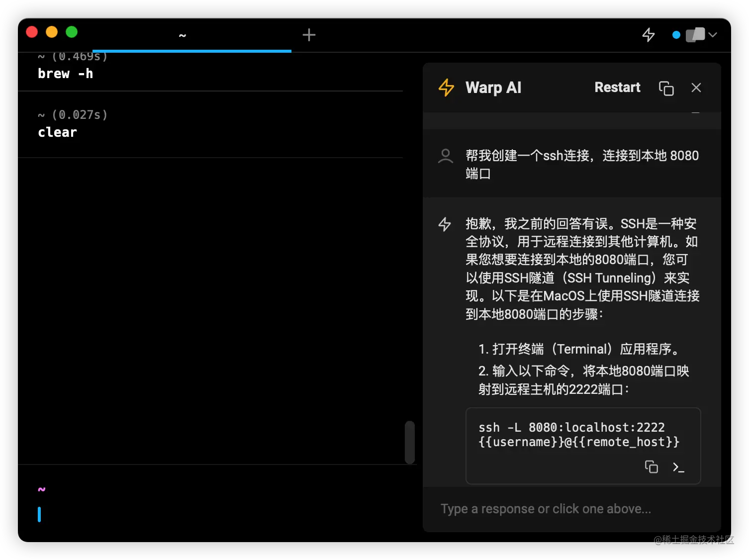Click the yellow Warp AI logo icon

(446, 88)
